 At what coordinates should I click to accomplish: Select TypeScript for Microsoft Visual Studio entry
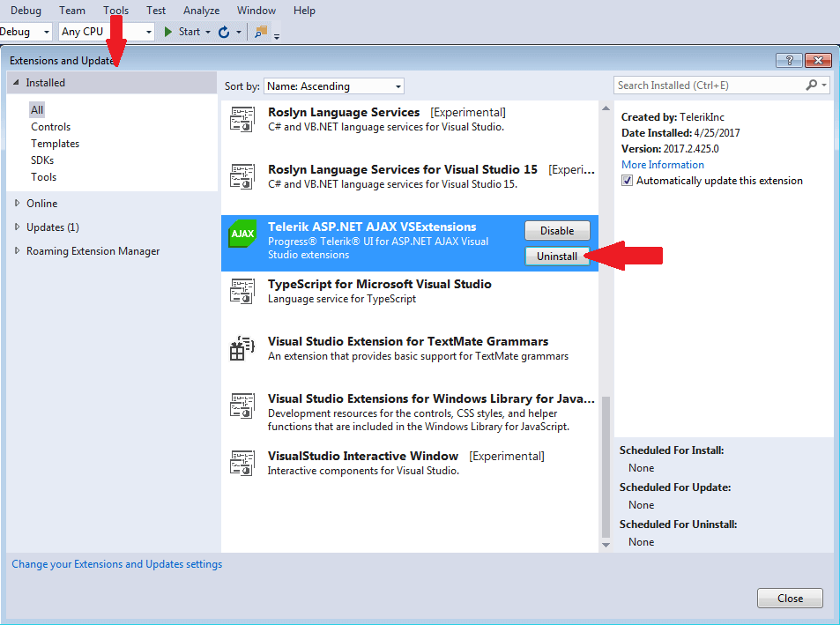click(x=410, y=291)
